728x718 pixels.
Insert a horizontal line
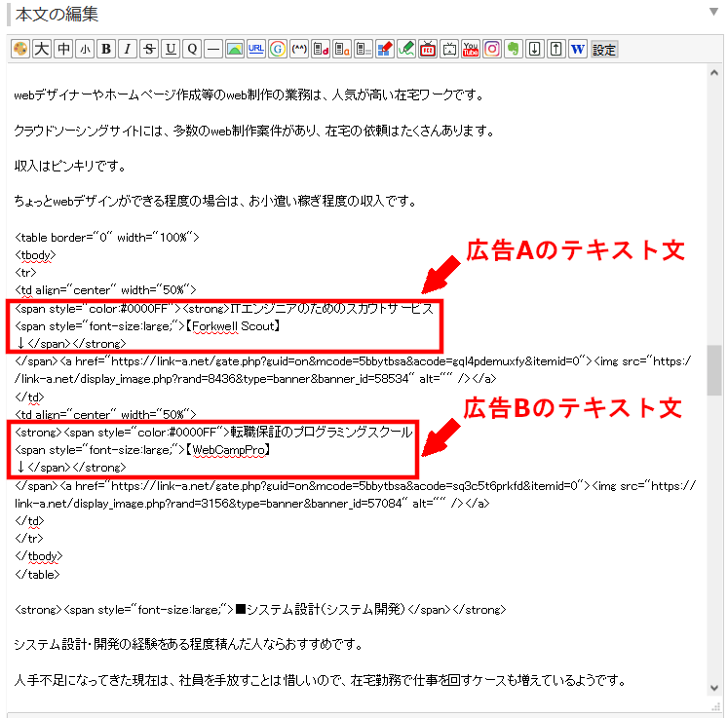pyautogui.click(x=213, y=49)
